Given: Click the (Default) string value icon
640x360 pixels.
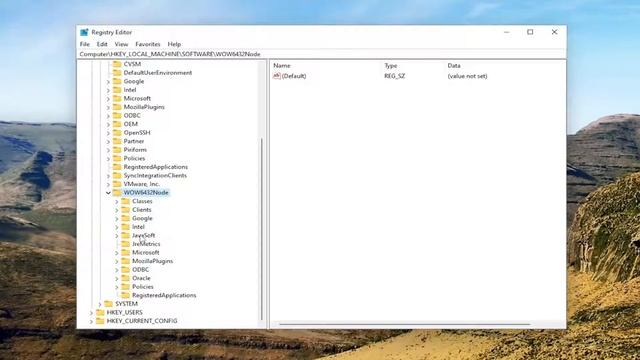Looking at the screenshot, I should point(277,76).
